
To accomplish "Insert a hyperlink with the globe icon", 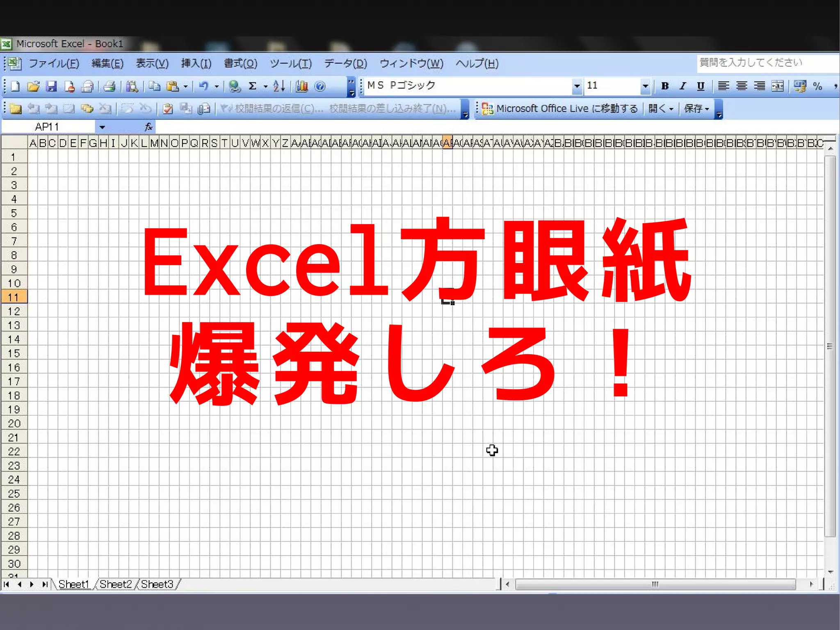I will pos(235,86).
